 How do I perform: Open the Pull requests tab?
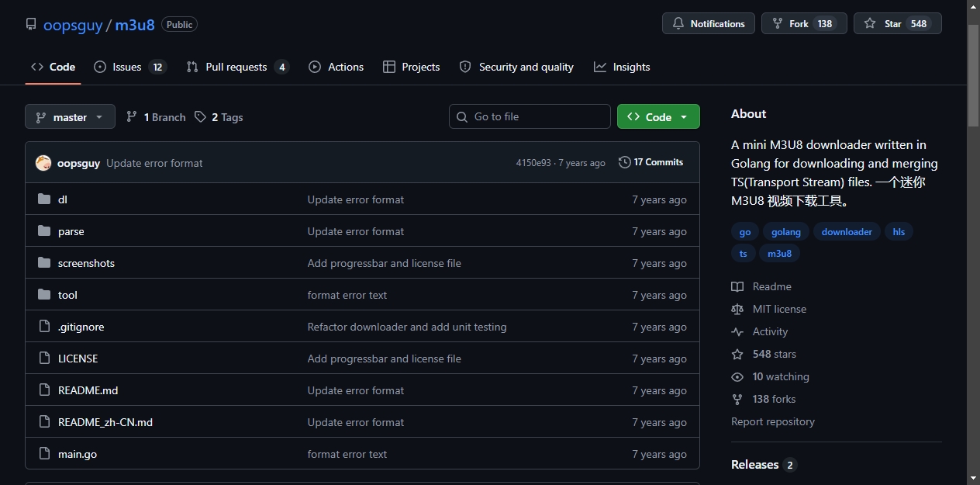(x=238, y=67)
